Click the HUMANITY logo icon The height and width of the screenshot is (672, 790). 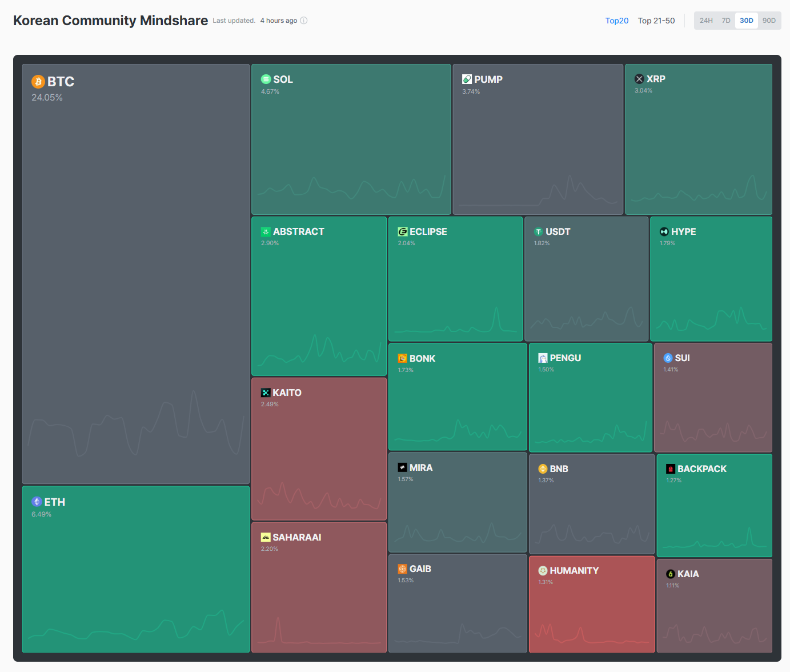543,570
